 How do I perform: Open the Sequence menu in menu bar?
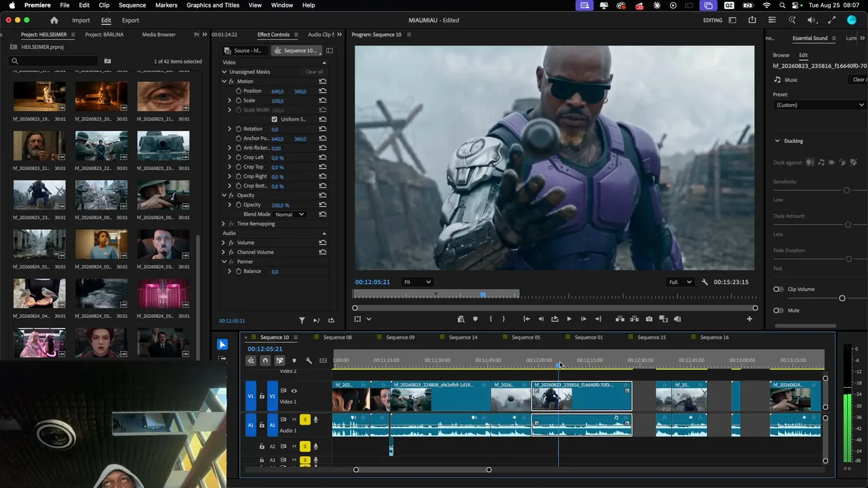point(132,5)
